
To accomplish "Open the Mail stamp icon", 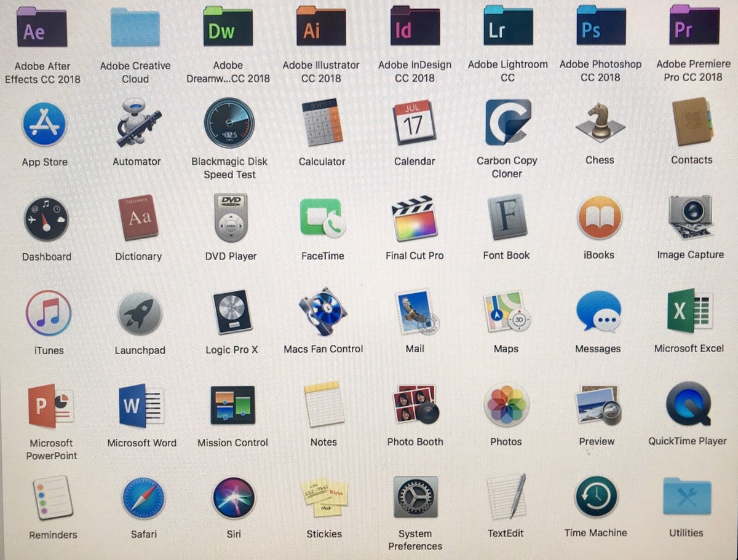I will click(x=417, y=312).
